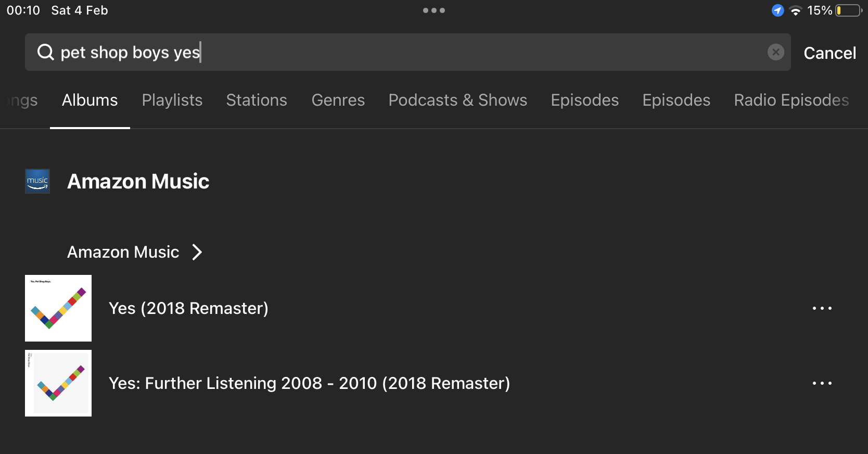This screenshot has height=454, width=868.
Task: Tap the three-dot multitasking indicator at top
Action: [x=434, y=10]
